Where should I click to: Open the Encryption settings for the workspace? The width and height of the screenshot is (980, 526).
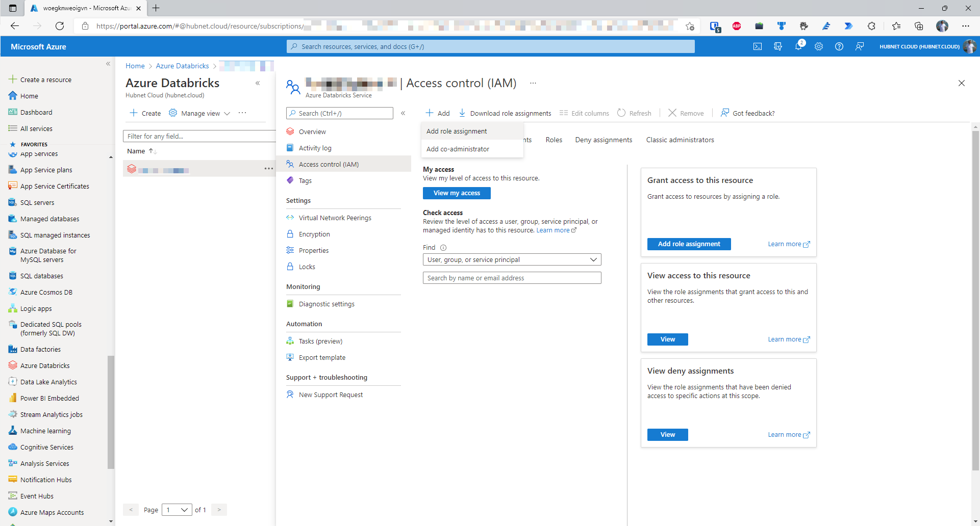(x=314, y=233)
